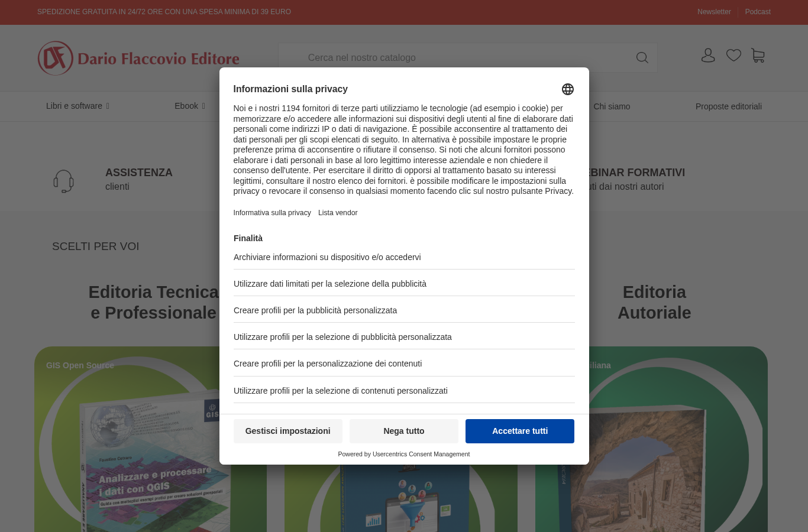Viewport: 808px width, 532px height.
Task: Click the 'Informazioni sulla privacy' title
Action: (x=290, y=89)
